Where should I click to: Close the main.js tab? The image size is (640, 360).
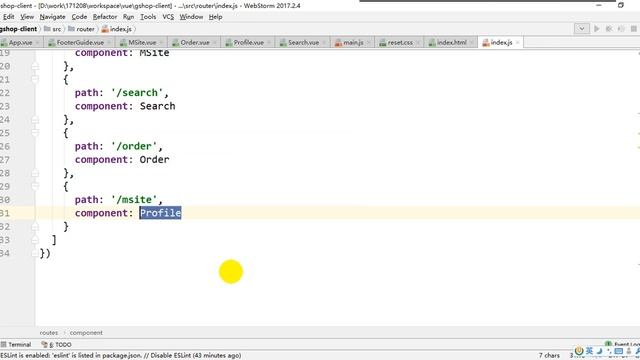pyautogui.click(x=368, y=42)
